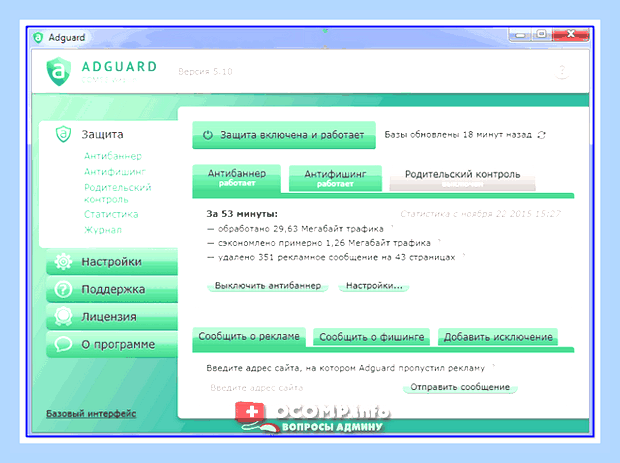Focus the Введите адрес сайта input field
Screen dimensions: 620x463
click(301, 388)
